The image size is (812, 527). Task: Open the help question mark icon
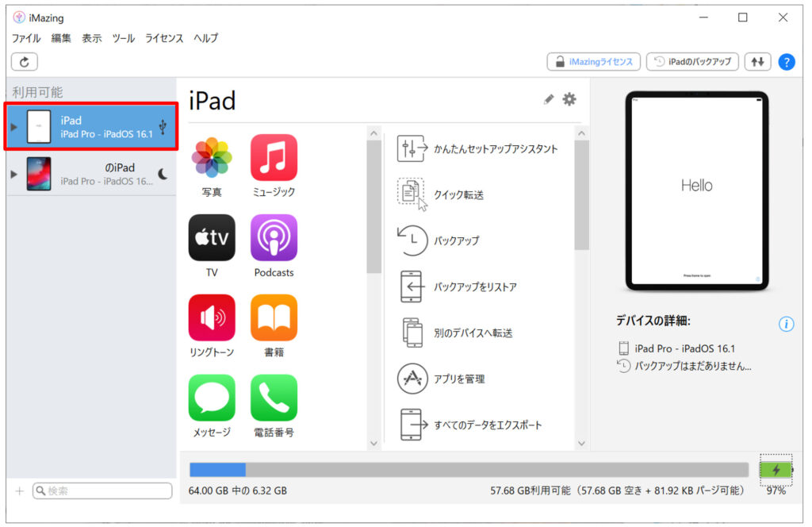786,62
